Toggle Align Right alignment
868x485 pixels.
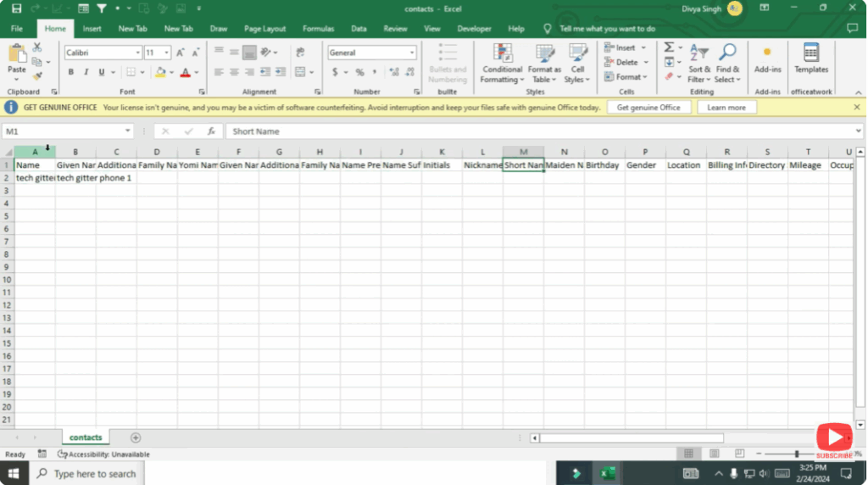[250, 72]
